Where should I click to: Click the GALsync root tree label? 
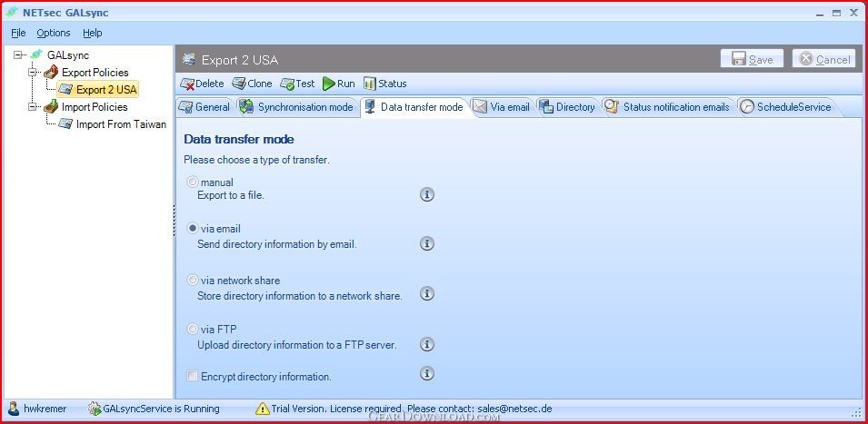68,55
